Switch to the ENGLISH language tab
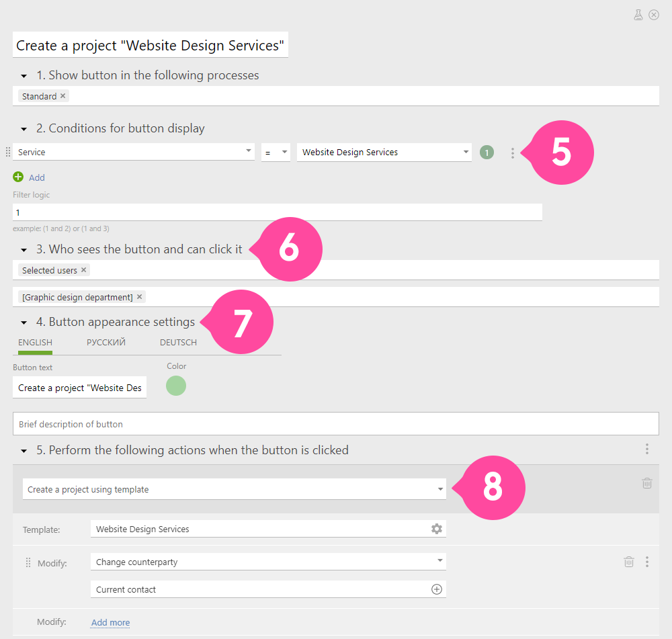The image size is (672, 639). point(35,343)
